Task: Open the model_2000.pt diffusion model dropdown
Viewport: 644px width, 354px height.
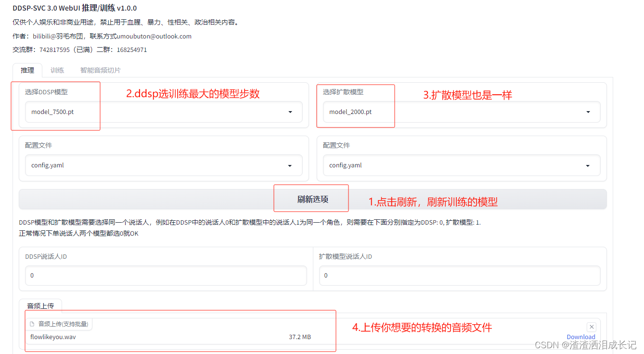Action: click(462, 112)
